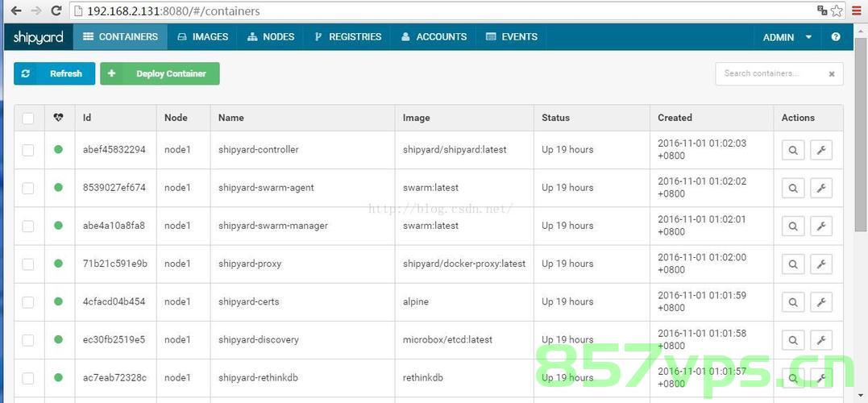Click the Deploy Container button
This screenshot has height=403, width=868.
tap(160, 73)
